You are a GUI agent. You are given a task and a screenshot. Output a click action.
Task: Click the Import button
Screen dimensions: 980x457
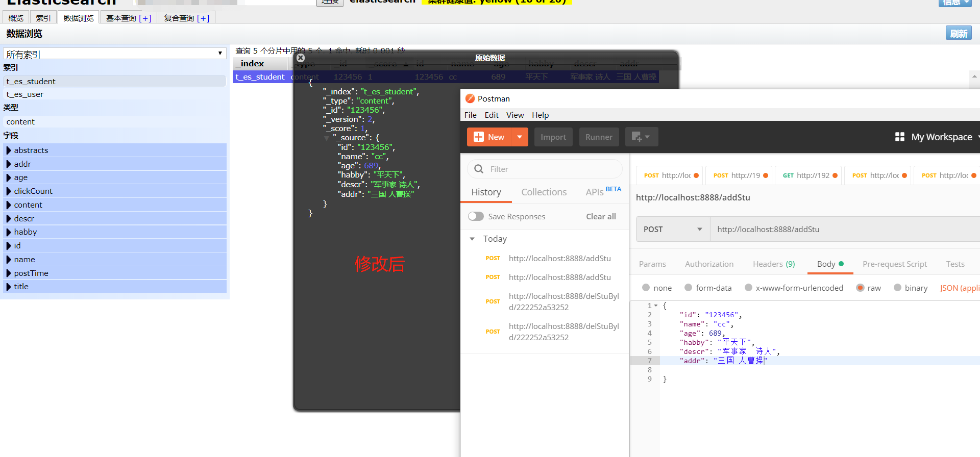(x=553, y=137)
